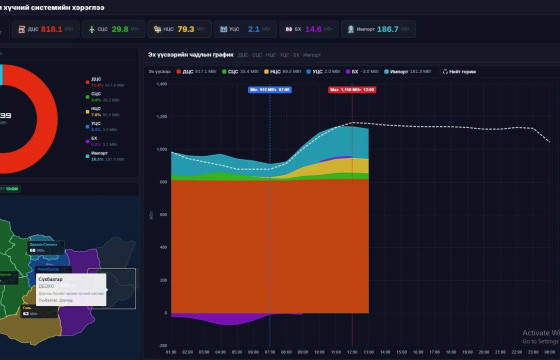The image size is (560, 360).
Task: Open the ДЦС 818.1 value card
Action: pyautogui.click(x=46, y=29)
